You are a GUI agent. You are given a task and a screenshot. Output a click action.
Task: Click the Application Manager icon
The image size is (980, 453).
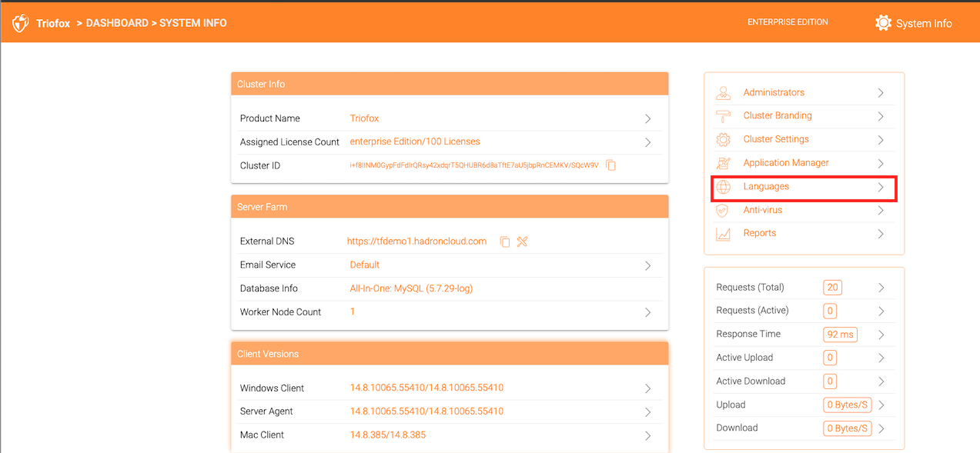pos(723,163)
